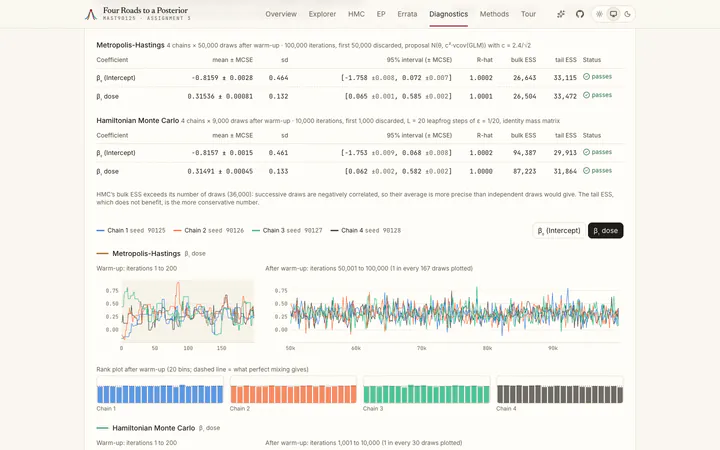Click the tail ESS header in Metropolis-Hastings table
Screen dimensions: 720x450
(566, 60)
